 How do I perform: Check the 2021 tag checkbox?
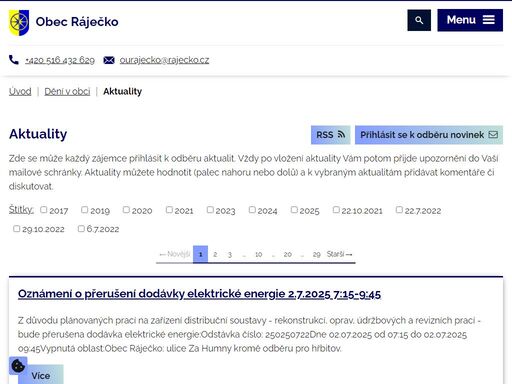click(x=169, y=210)
